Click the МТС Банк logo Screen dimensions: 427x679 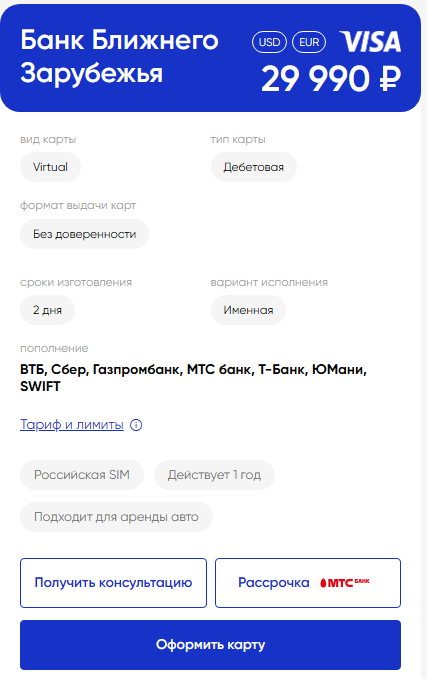345,583
